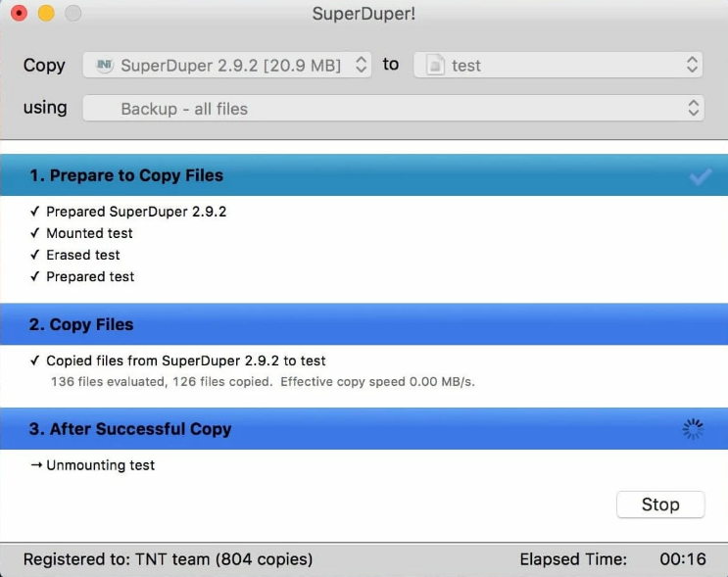The width and height of the screenshot is (728, 577).
Task: Click the 136 files evaluated statistics line
Action: point(263,382)
